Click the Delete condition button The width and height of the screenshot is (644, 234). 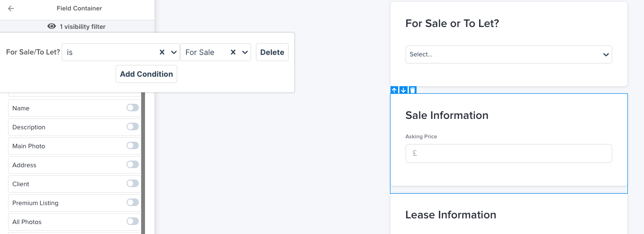point(272,52)
